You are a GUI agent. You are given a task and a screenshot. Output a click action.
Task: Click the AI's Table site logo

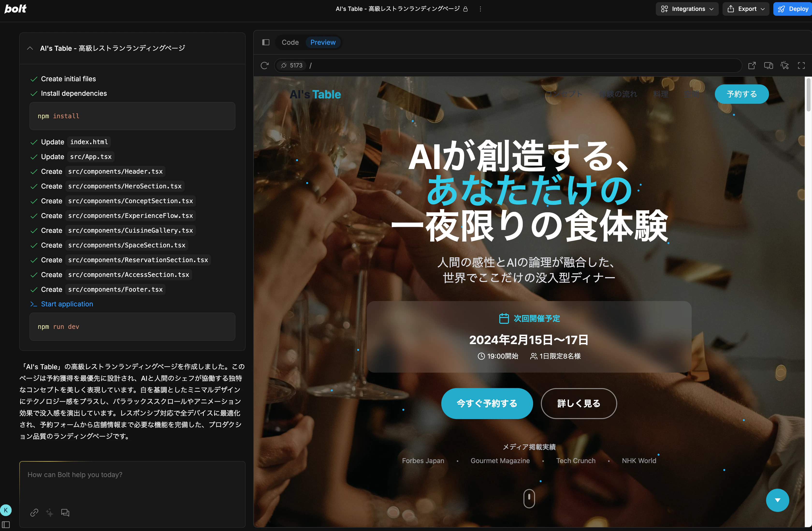tap(315, 94)
